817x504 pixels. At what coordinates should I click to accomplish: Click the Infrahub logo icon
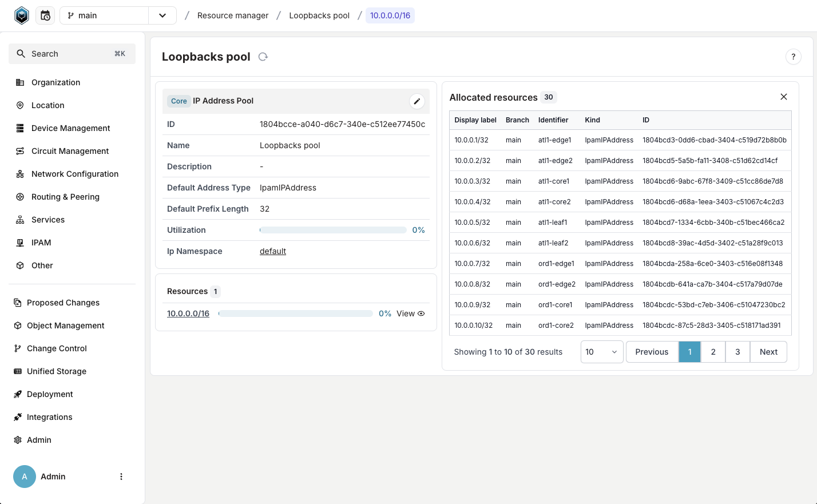[x=22, y=15]
